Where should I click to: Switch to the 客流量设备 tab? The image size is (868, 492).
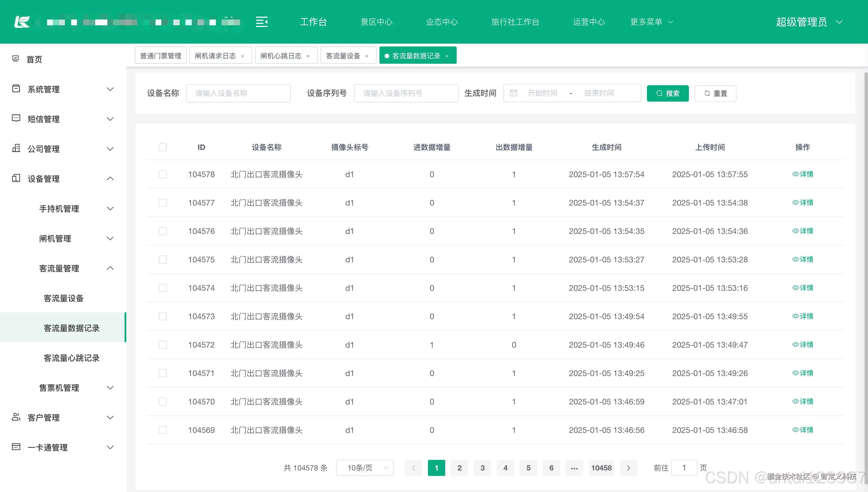[x=343, y=56]
